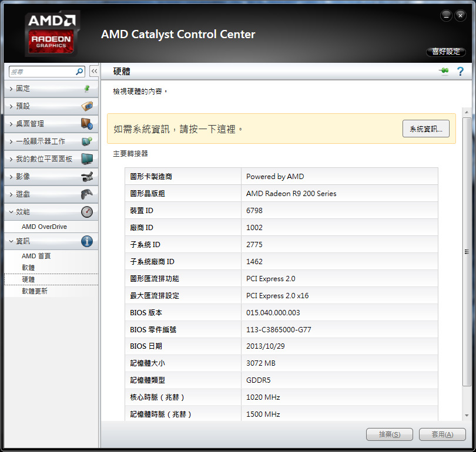
Task: Focus the search input field
Action: 42,72
